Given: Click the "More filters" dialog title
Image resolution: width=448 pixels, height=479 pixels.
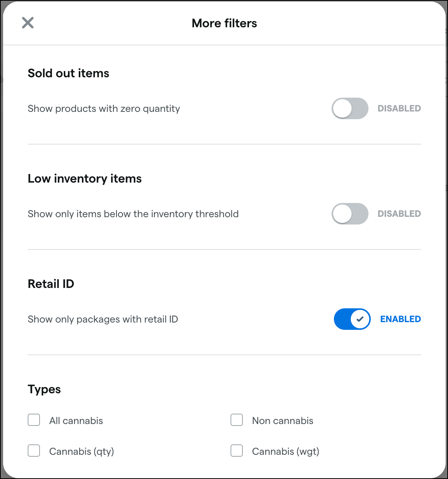Looking at the screenshot, I should (224, 23).
